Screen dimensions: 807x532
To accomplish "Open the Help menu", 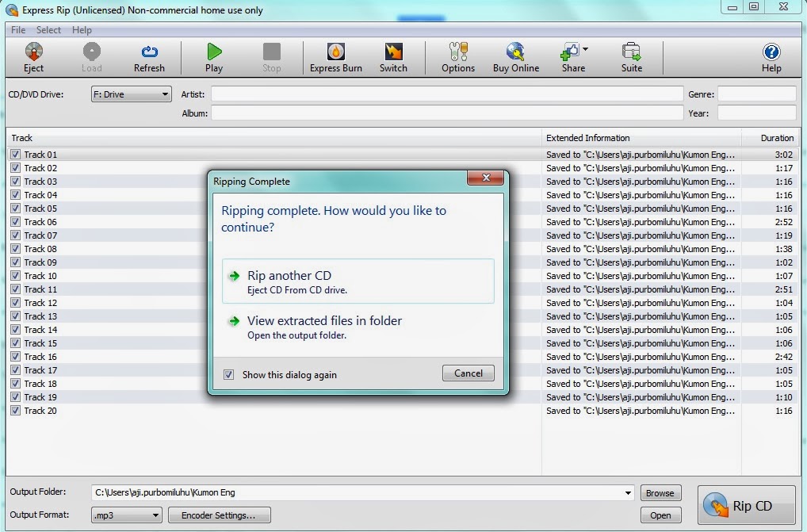I will click(x=82, y=30).
